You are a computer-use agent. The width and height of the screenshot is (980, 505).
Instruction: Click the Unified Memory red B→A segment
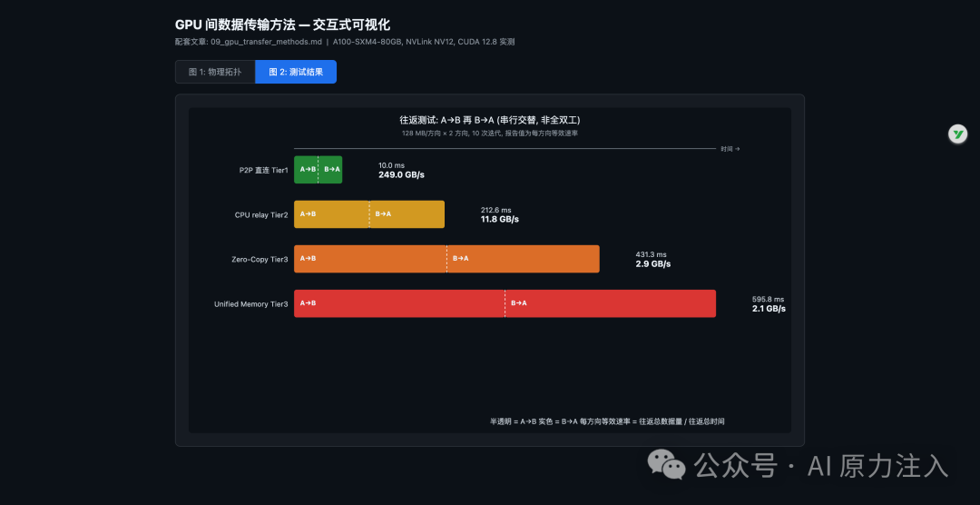tap(610, 302)
